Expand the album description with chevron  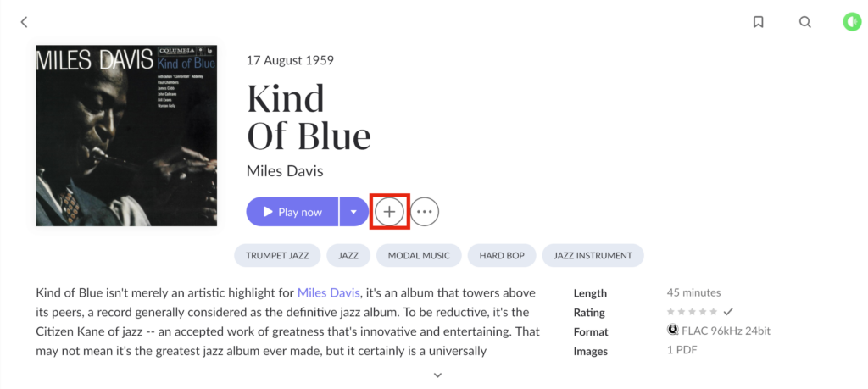pyautogui.click(x=437, y=375)
